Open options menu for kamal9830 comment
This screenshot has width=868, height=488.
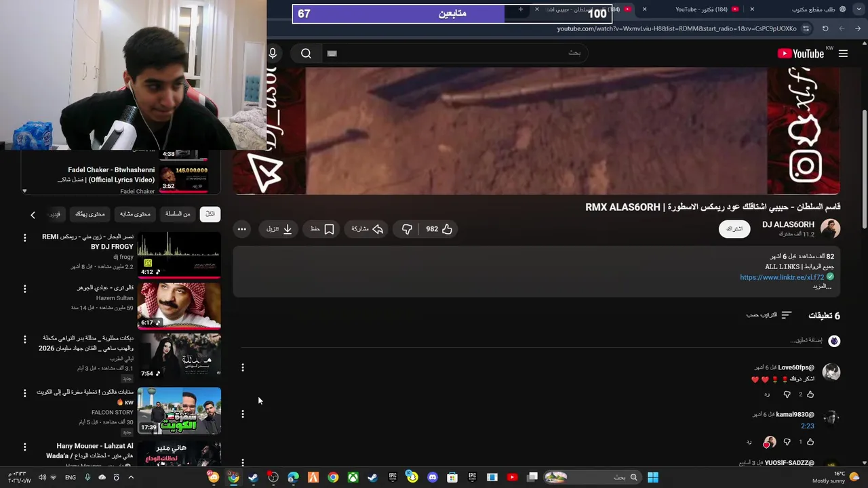[x=243, y=413]
